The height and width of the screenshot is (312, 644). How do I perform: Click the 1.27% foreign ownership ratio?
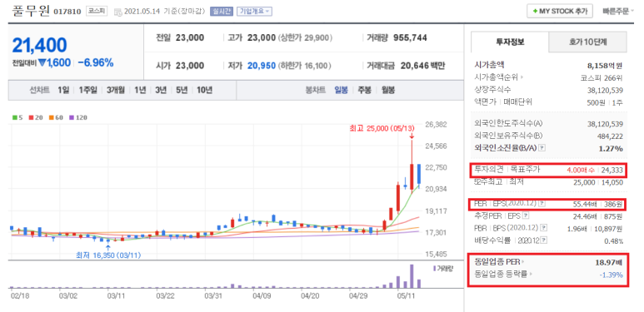click(612, 148)
